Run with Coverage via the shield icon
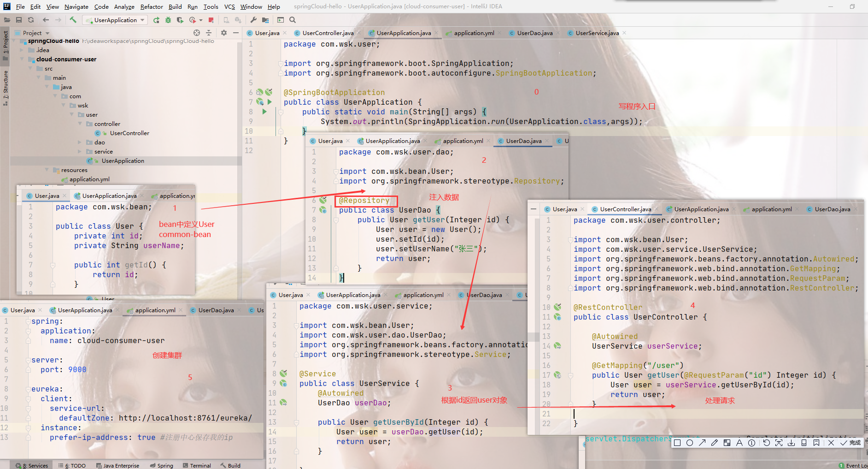 pyautogui.click(x=180, y=20)
